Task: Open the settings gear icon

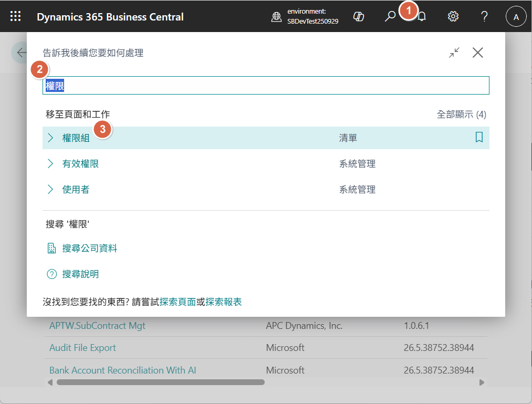Action: [453, 16]
